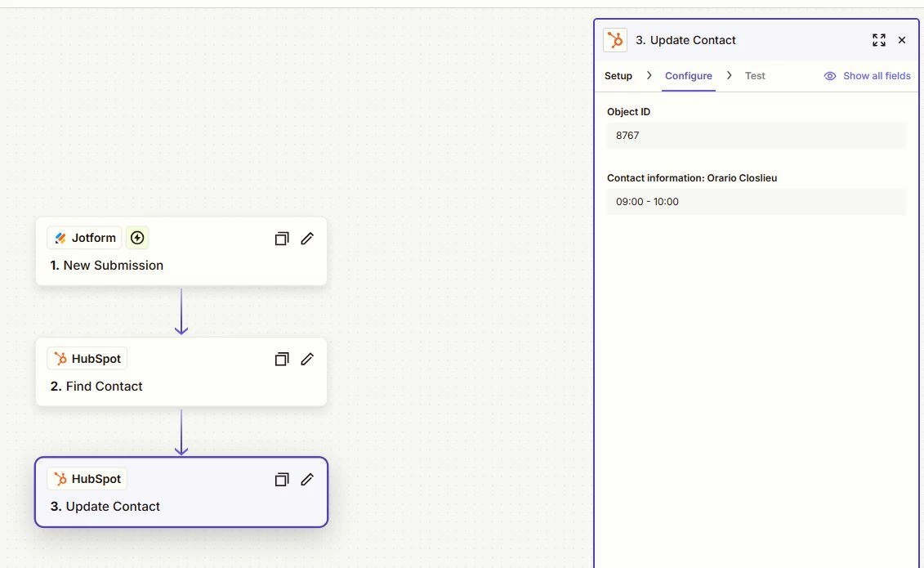Expand the Update Contact panel to fullscreen
Screen dimensions: 924x568
tap(878, 40)
